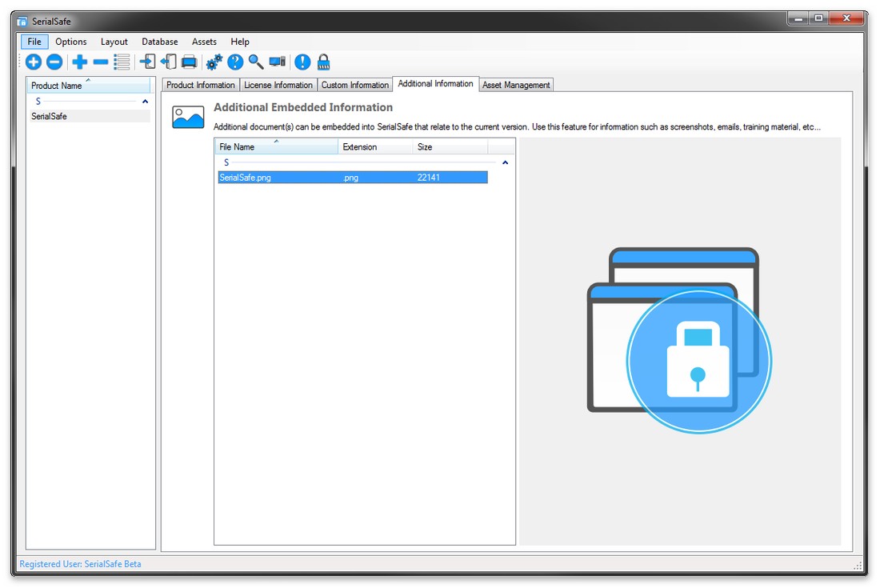Click the .png extension cell
The image size is (880, 588).
pyautogui.click(x=350, y=178)
